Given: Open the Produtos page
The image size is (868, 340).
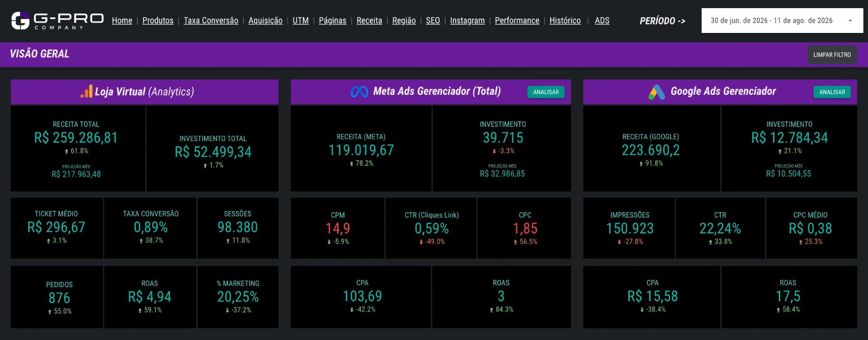Looking at the screenshot, I should [x=158, y=20].
